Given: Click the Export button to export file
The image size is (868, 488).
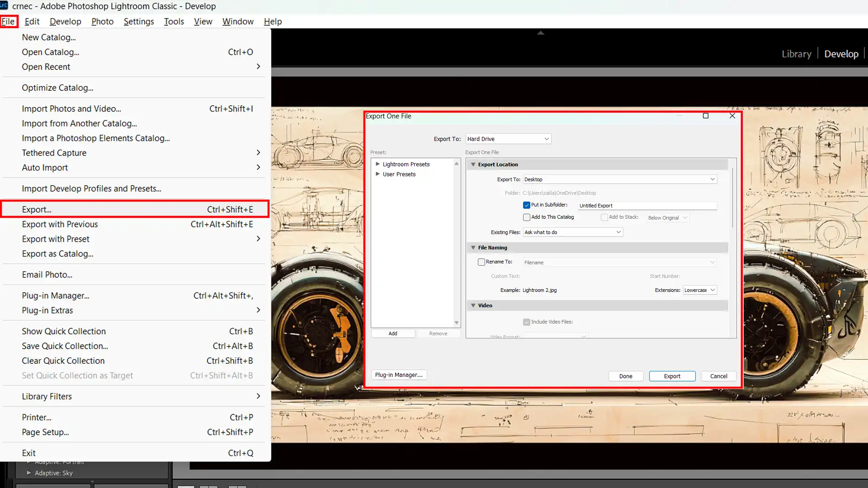Looking at the screenshot, I should (672, 375).
